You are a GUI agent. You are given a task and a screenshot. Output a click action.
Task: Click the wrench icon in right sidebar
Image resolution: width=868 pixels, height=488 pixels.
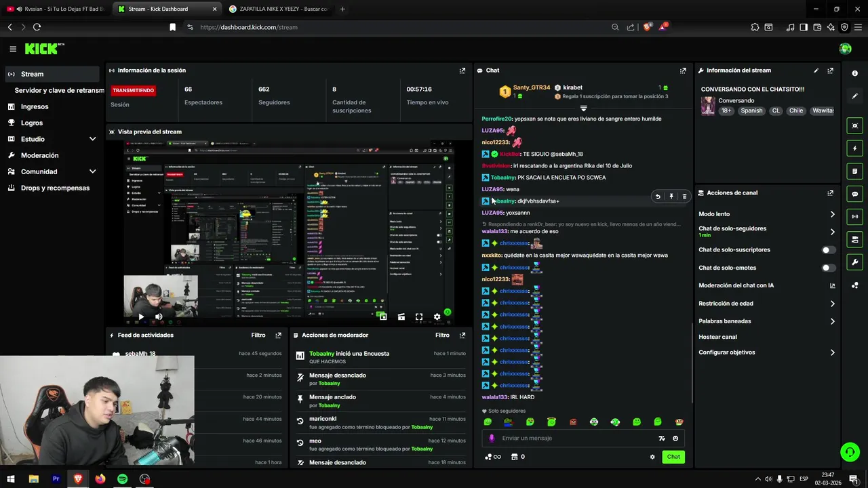[854, 262]
